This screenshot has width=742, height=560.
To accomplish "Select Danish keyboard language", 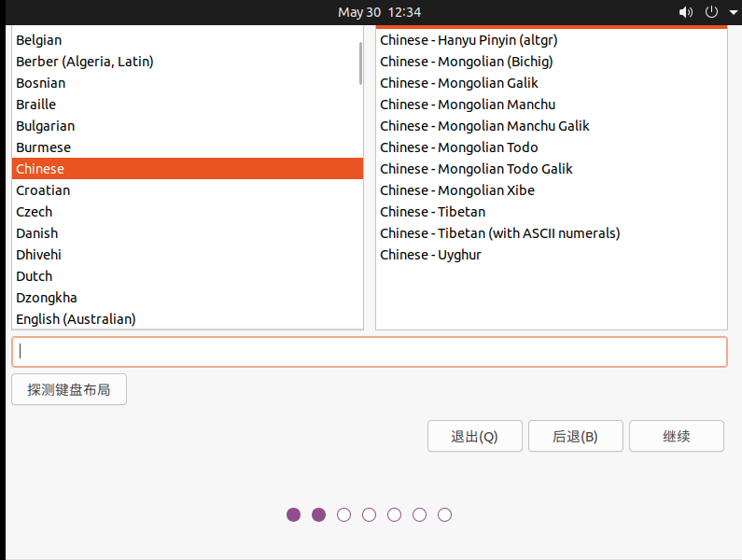I will (37, 233).
